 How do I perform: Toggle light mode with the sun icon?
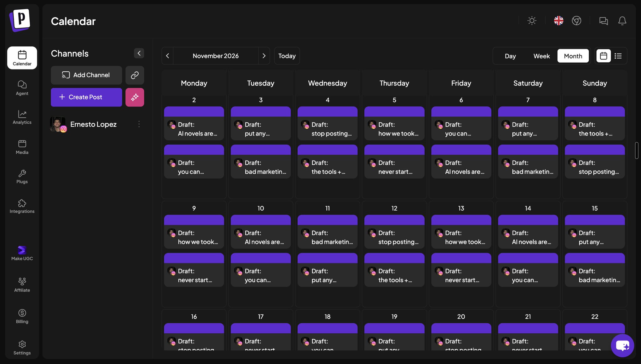click(532, 21)
